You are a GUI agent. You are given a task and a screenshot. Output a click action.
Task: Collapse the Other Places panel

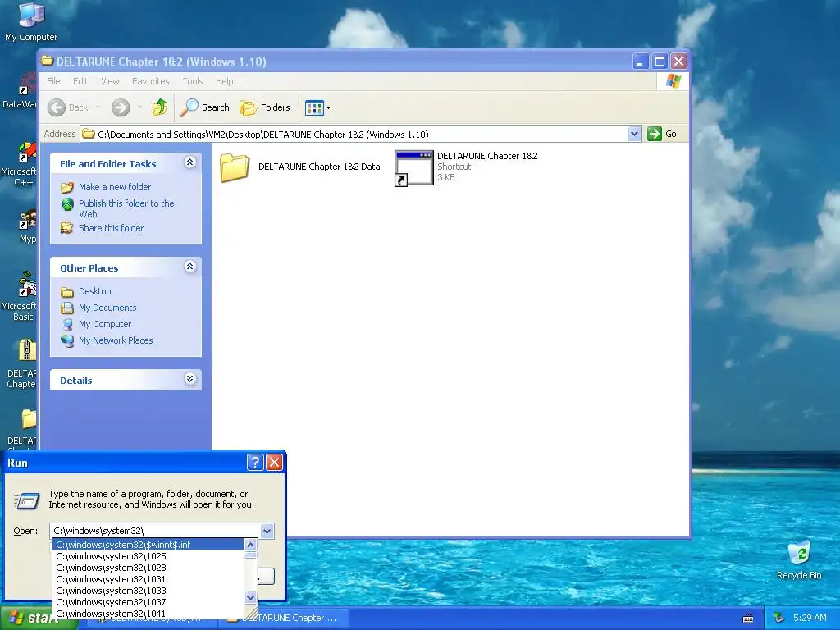click(189, 267)
